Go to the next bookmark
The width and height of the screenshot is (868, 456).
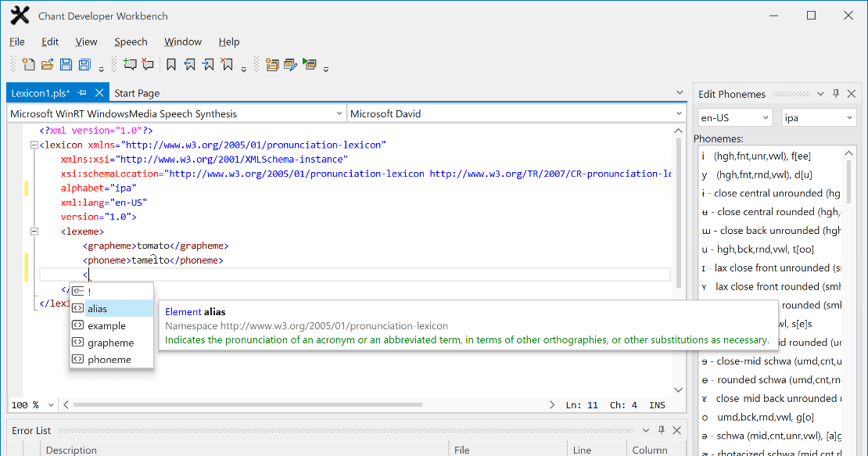click(208, 65)
